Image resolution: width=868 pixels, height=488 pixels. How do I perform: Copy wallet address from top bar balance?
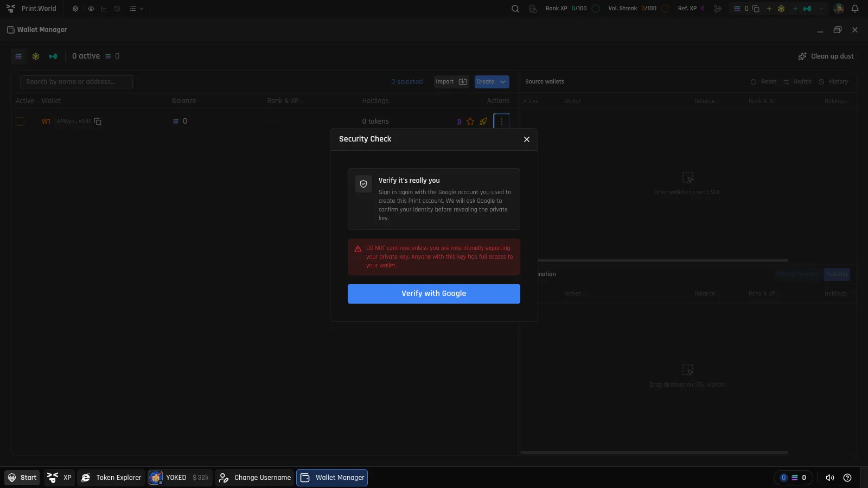[x=756, y=9]
